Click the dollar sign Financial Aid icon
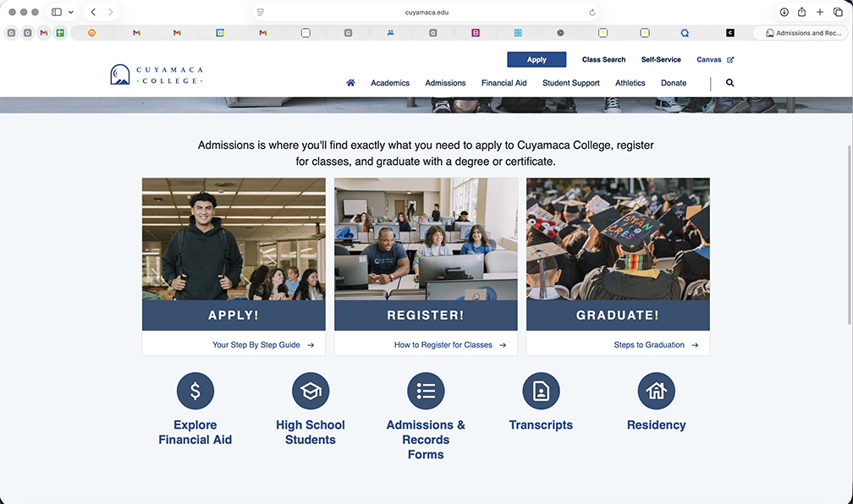 click(195, 391)
